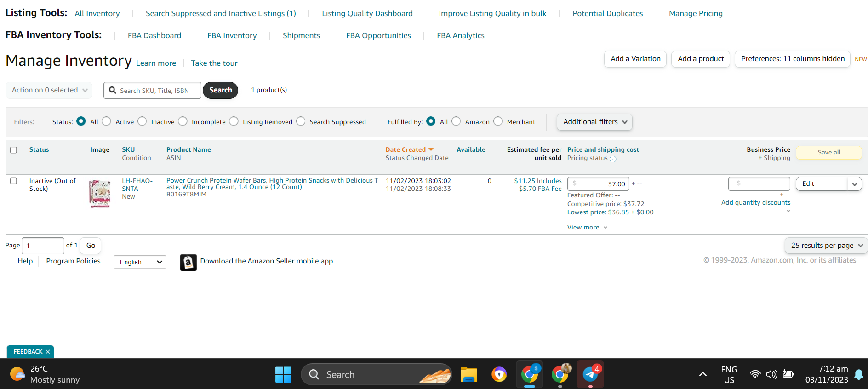
Task: Change the 25 results per page dropdown
Action: (827, 246)
